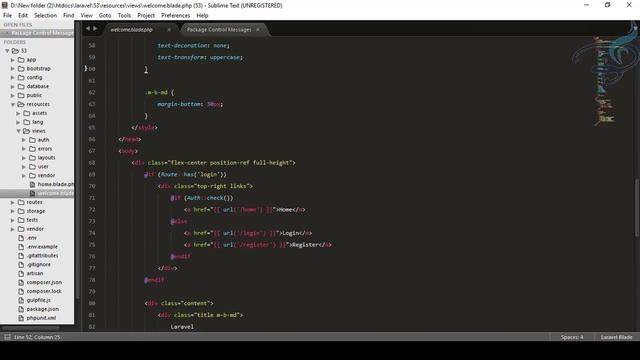The height and width of the screenshot is (360, 640).
Task: Place cursor on line 81 number
Action: [x=92, y=315]
